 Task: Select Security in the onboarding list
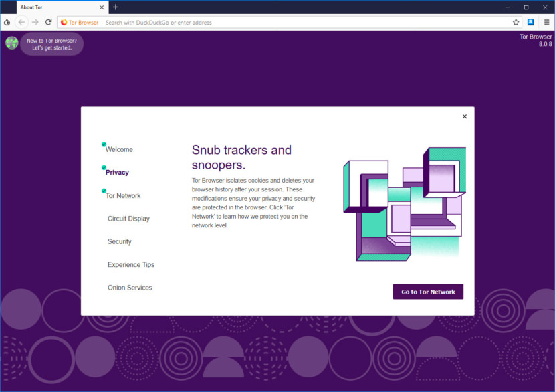point(119,242)
